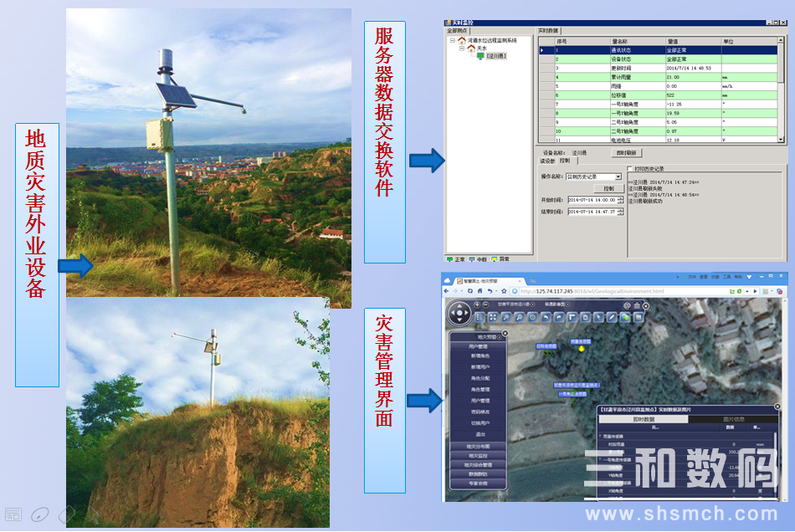Click 退出 in side menu
Image resolution: width=795 pixels, height=532 pixels.
(x=480, y=434)
